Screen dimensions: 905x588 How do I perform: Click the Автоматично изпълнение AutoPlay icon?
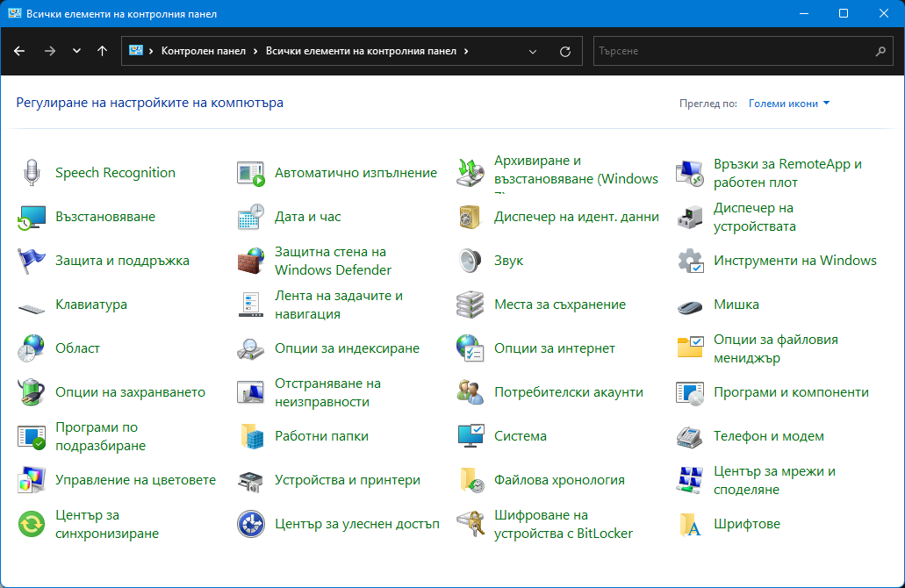click(x=251, y=173)
